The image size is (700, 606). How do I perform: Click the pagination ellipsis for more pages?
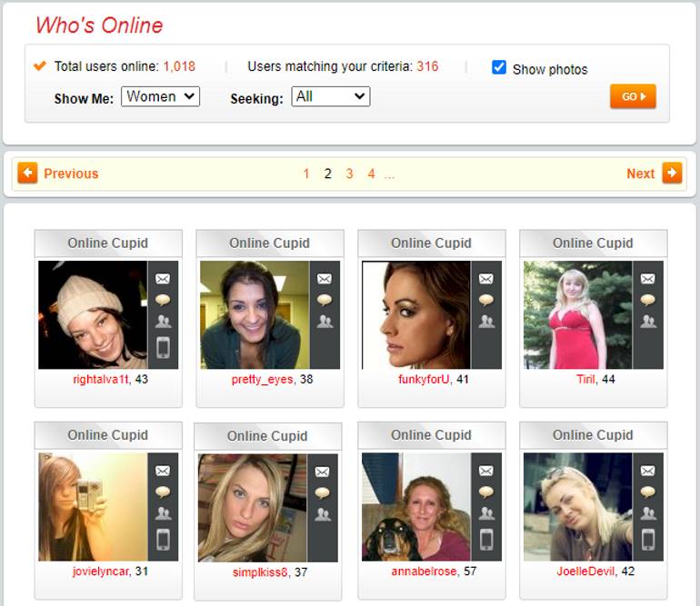click(389, 175)
